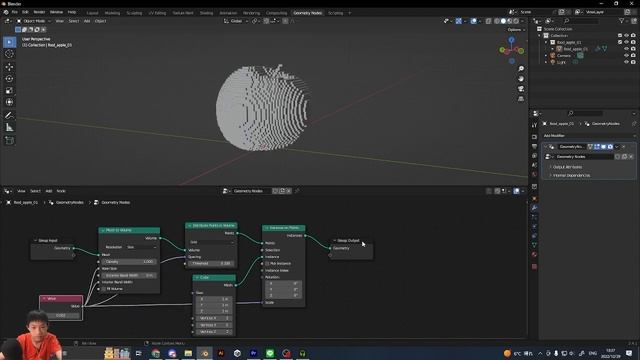
Task: Open node editor Add menu
Action: [x=49, y=191]
